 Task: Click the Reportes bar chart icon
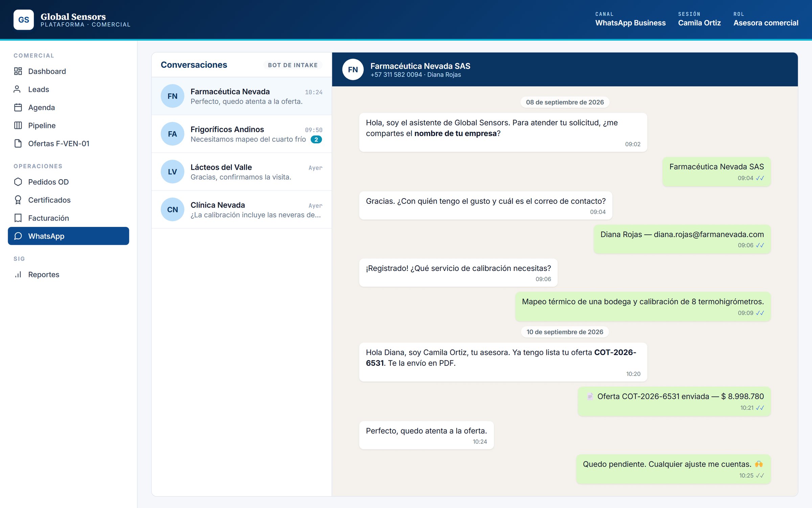[18, 274]
